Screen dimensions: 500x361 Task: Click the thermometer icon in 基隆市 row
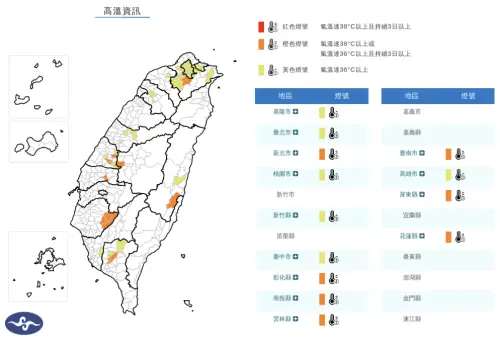pos(334,113)
